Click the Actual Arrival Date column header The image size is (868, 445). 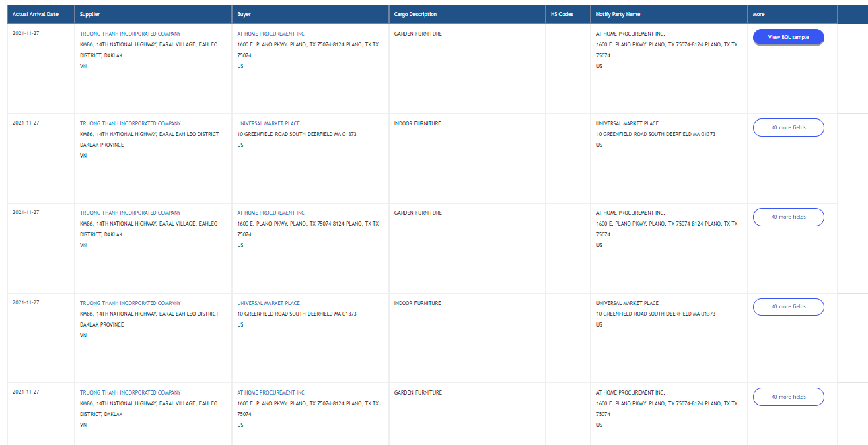pos(36,14)
